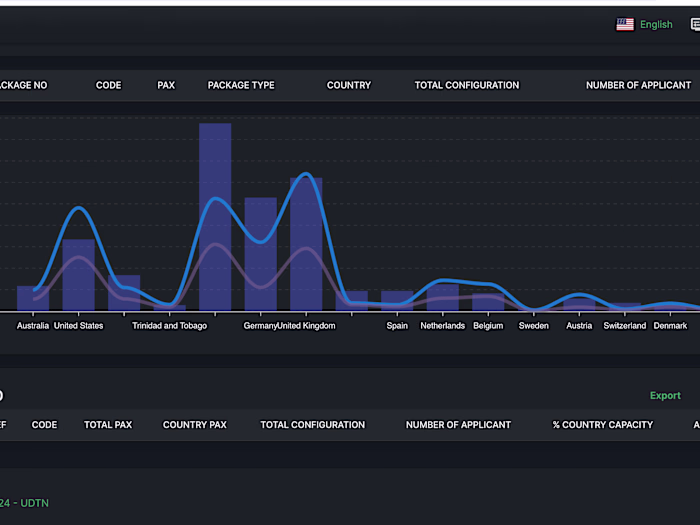Open the 24 - UDTN link

24,503
